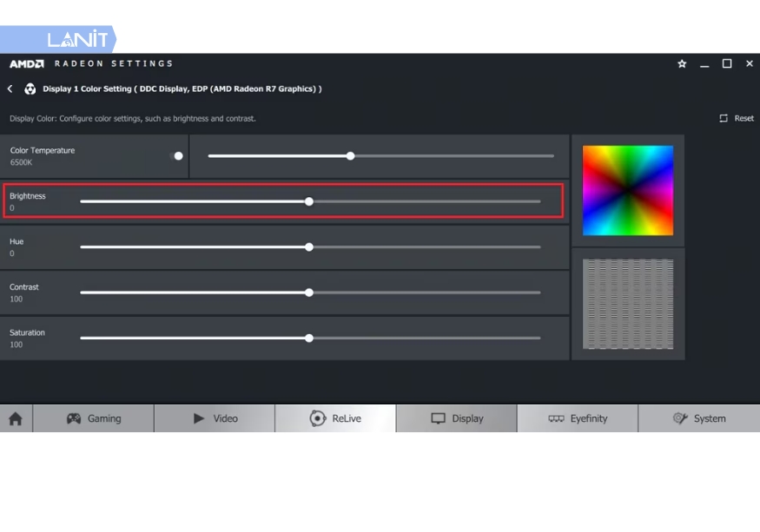Screen dimensions: 760x532
Task: Toggle the Color Temperature switch
Action: (177, 156)
